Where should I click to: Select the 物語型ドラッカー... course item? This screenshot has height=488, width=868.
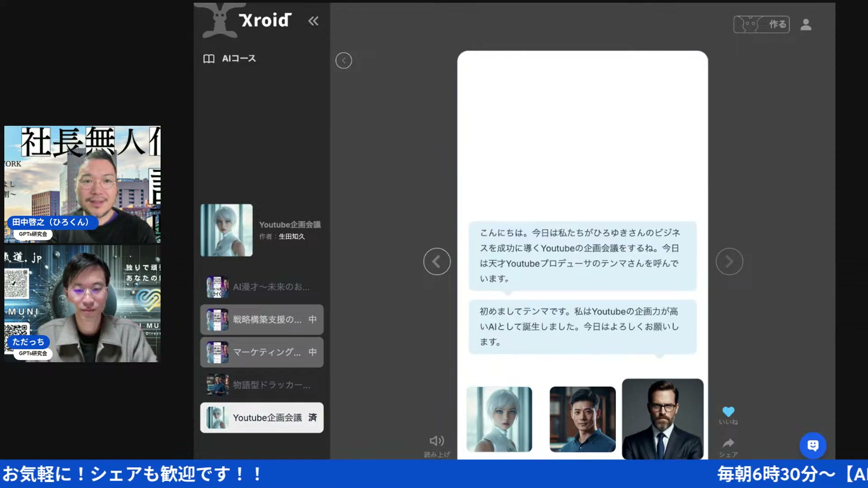[x=262, y=385]
